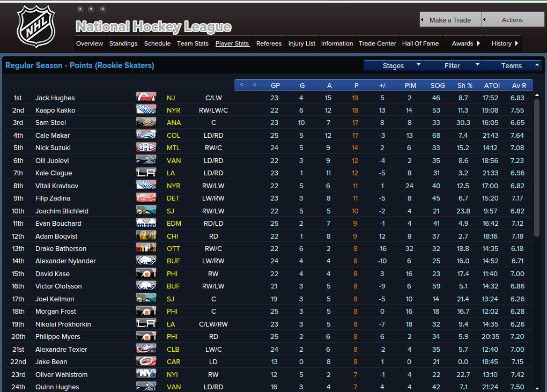Click the Flyers logo beside David Kase
The image size is (547, 392).
point(146,273)
